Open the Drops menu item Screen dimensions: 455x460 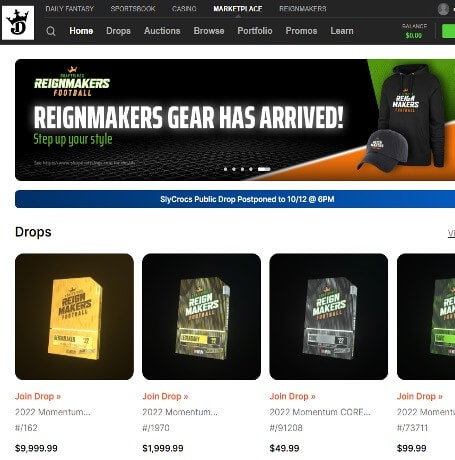point(118,31)
